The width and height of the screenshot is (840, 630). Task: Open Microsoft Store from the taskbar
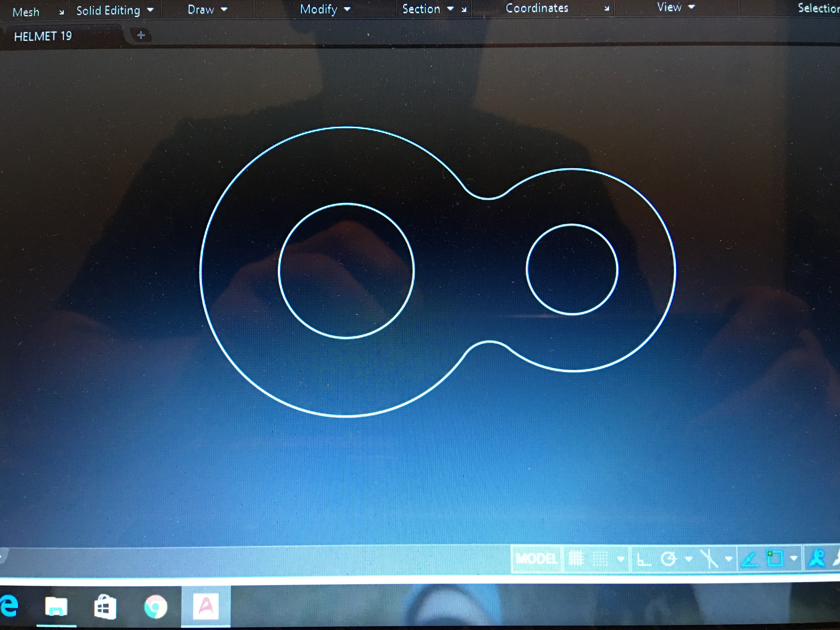(105, 607)
